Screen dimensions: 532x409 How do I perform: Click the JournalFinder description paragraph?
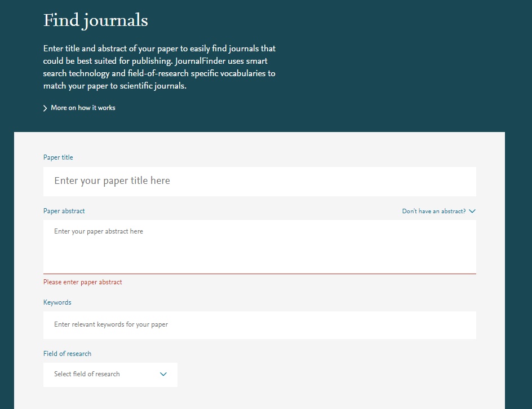click(x=159, y=68)
